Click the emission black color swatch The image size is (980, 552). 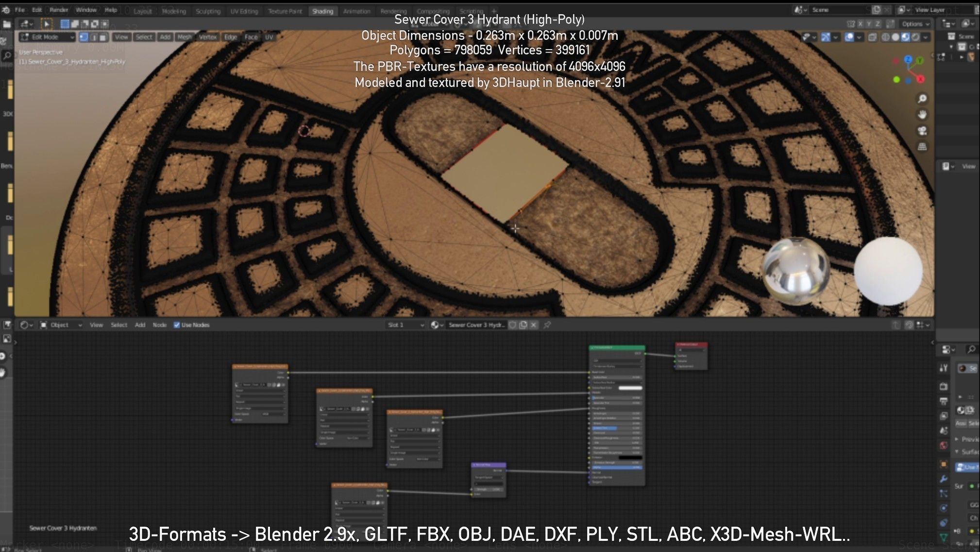click(630, 457)
